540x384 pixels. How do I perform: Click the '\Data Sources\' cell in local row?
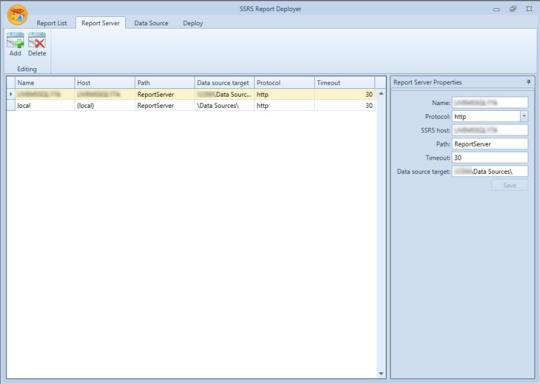224,105
